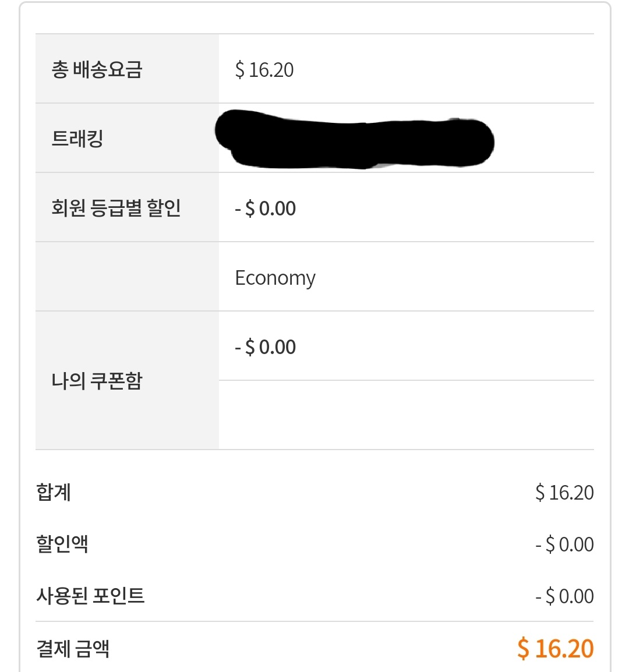Screen dimensions: 629x672
Task: Select the 회원 등급별 할인 discount amount
Action: [x=266, y=208]
